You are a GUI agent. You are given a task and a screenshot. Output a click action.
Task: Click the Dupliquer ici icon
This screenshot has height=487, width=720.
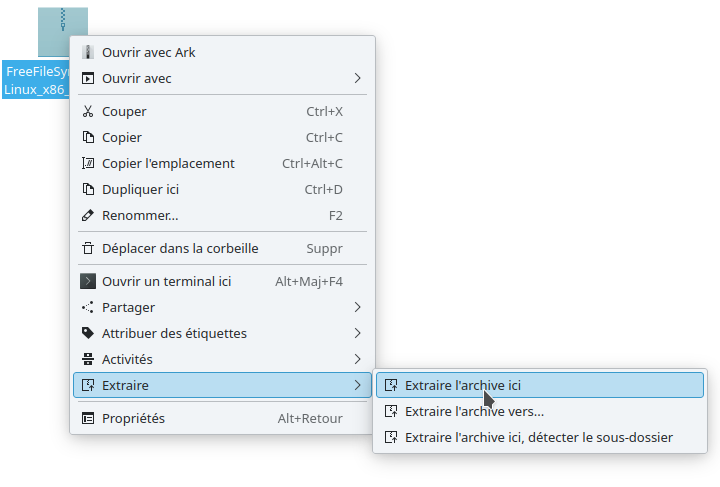coord(88,190)
